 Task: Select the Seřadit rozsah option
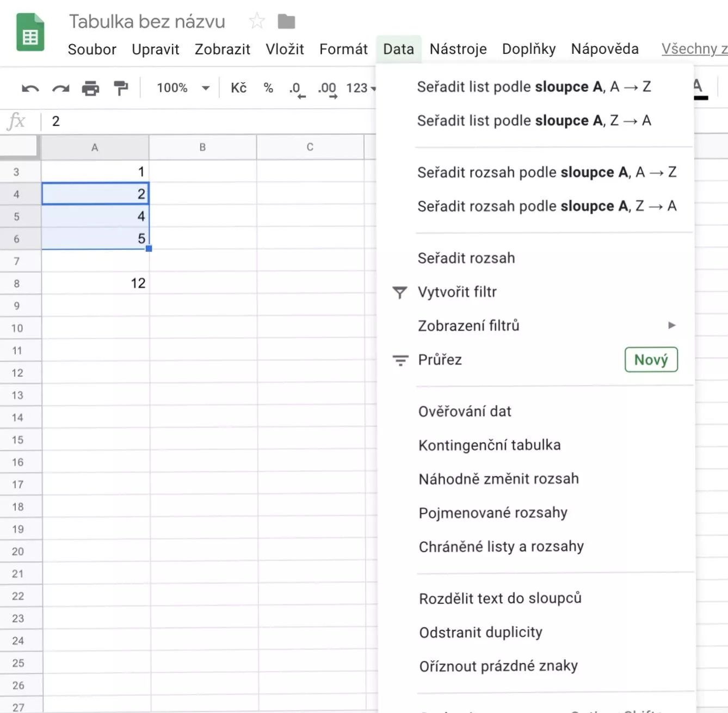tap(466, 258)
